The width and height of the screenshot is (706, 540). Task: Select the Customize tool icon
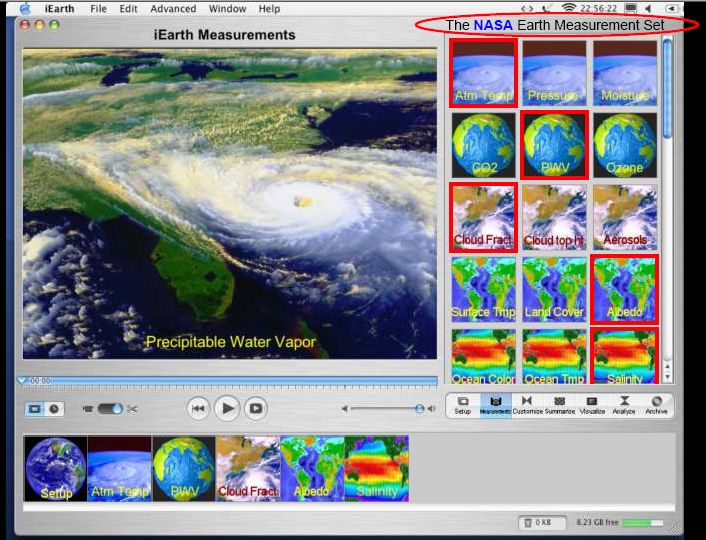[x=527, y=403]
